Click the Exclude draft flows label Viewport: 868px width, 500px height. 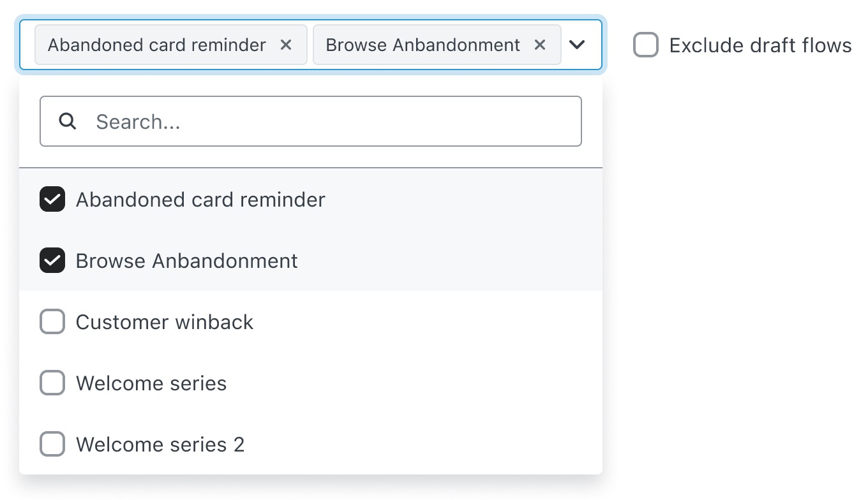click(x=759, y=45)
